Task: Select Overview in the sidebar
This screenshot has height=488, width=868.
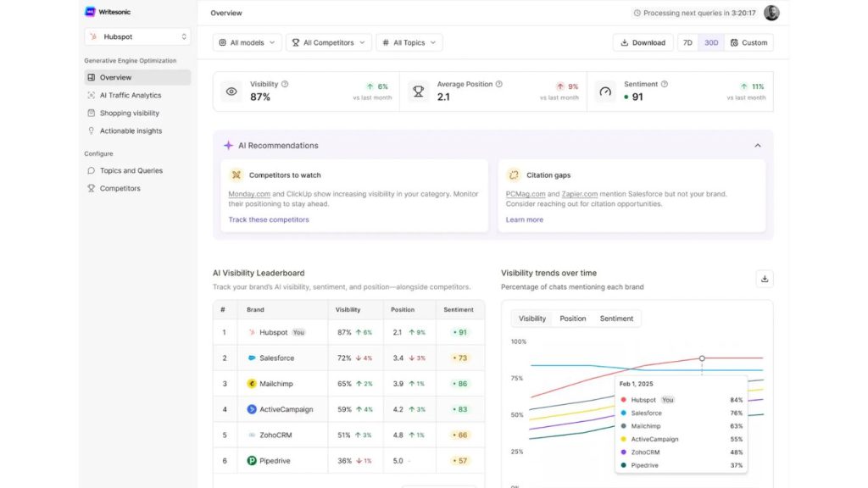Action: 138,77
